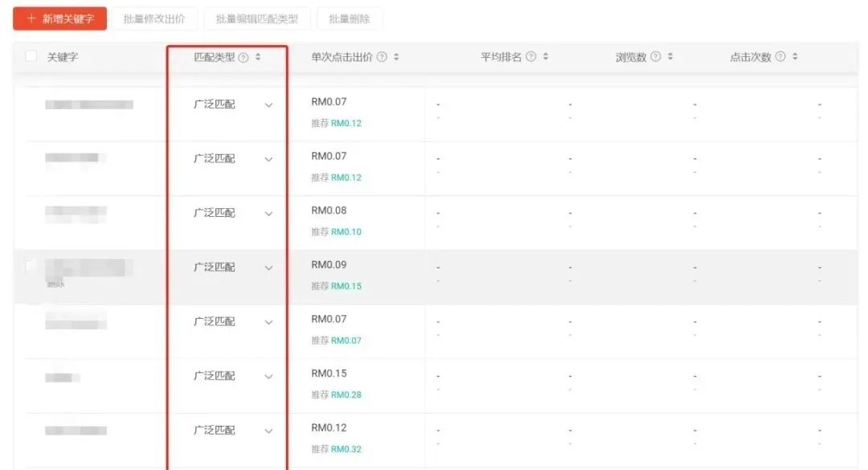868x470 pixels.
Task: Click the 点击次数 column header label
Action: 751,56
